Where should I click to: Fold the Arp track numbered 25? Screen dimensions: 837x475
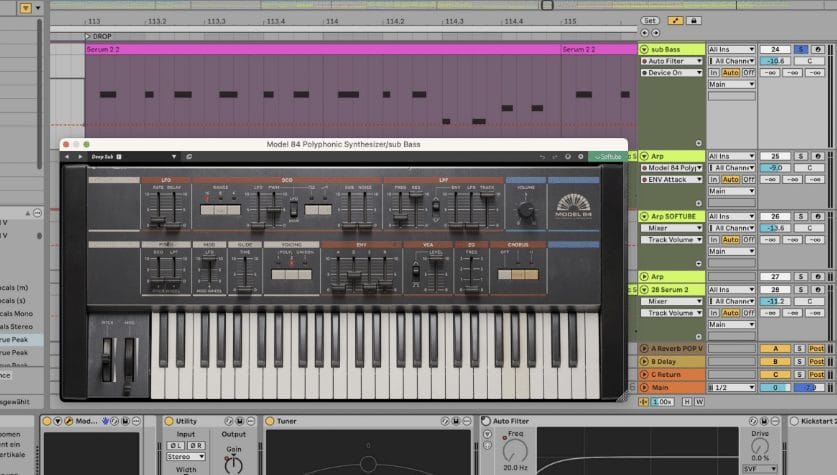point(644,156)
